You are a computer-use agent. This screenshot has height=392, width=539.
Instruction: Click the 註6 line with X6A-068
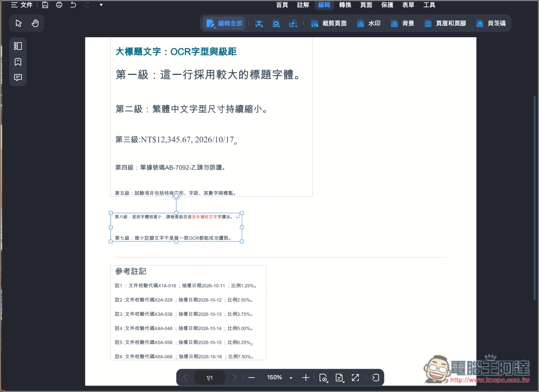pos(184,357)
